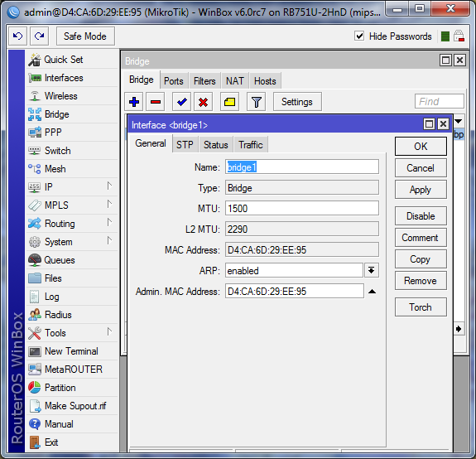
Task: Expand the MPLS submenu
Action: [72, 205]
